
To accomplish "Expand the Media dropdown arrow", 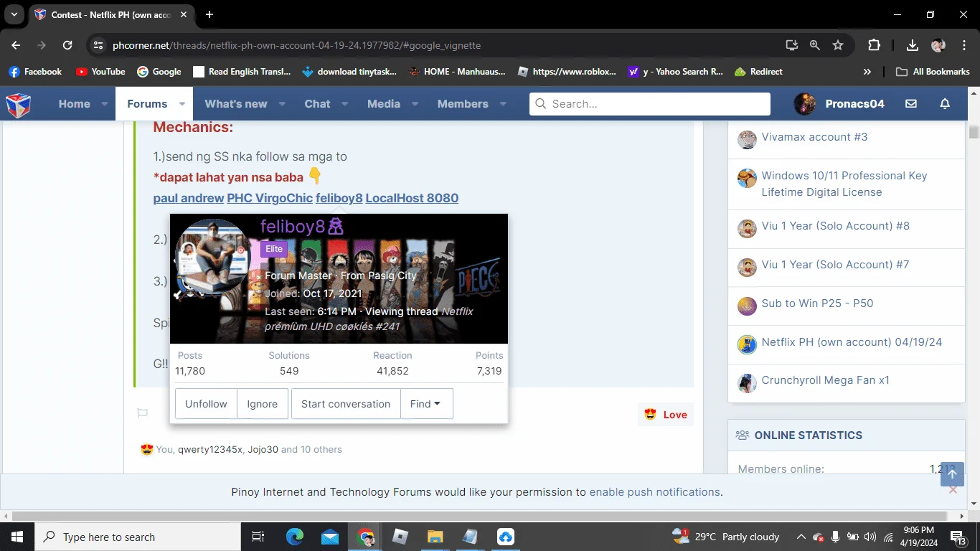I will click(415, 104).
